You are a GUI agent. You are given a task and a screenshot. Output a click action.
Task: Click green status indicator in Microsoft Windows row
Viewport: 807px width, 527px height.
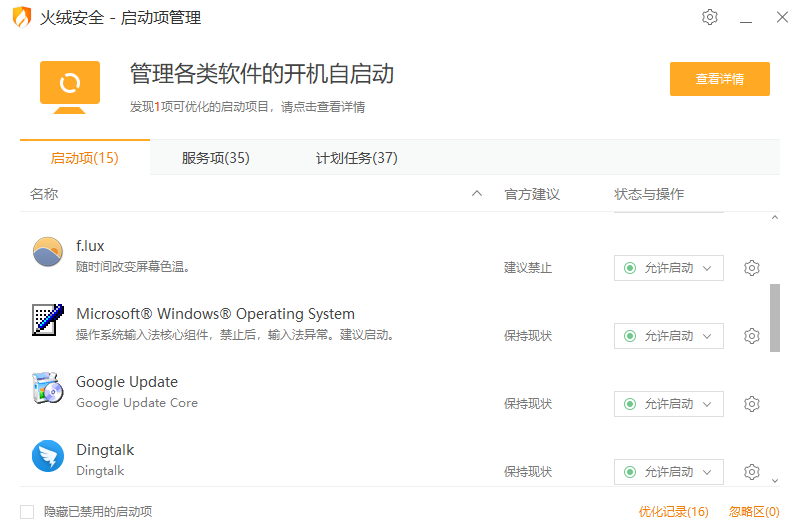(629, 336)
